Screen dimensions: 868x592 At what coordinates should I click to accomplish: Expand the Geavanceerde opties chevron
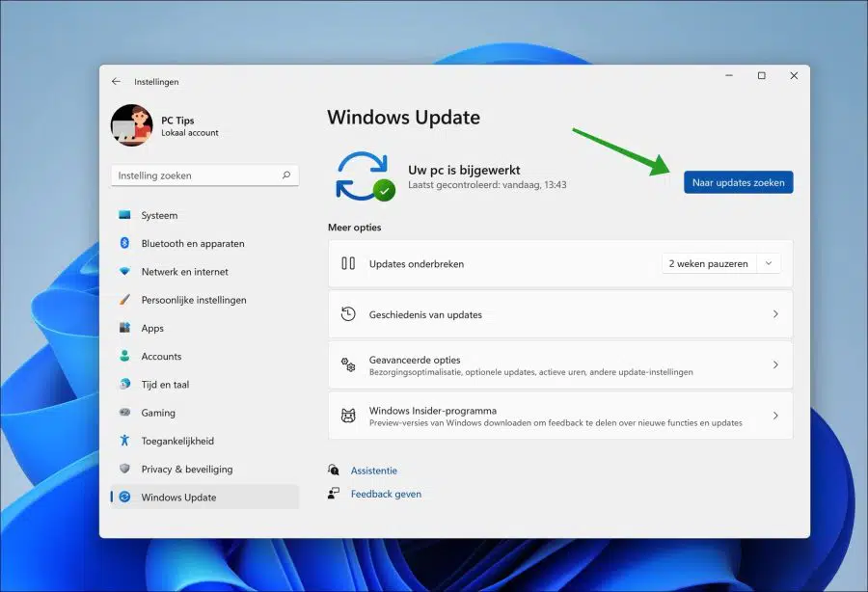tap(775, 364)
